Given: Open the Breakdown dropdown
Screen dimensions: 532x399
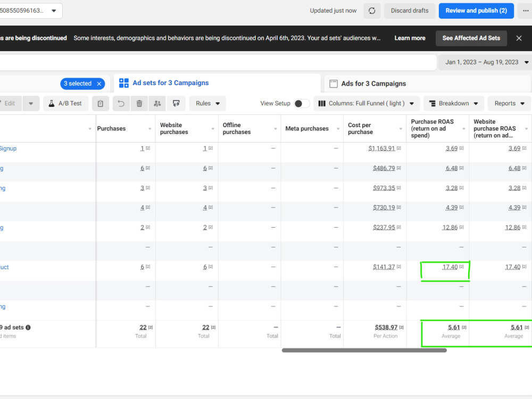Looking at the screenshot, I should point(453,104).
